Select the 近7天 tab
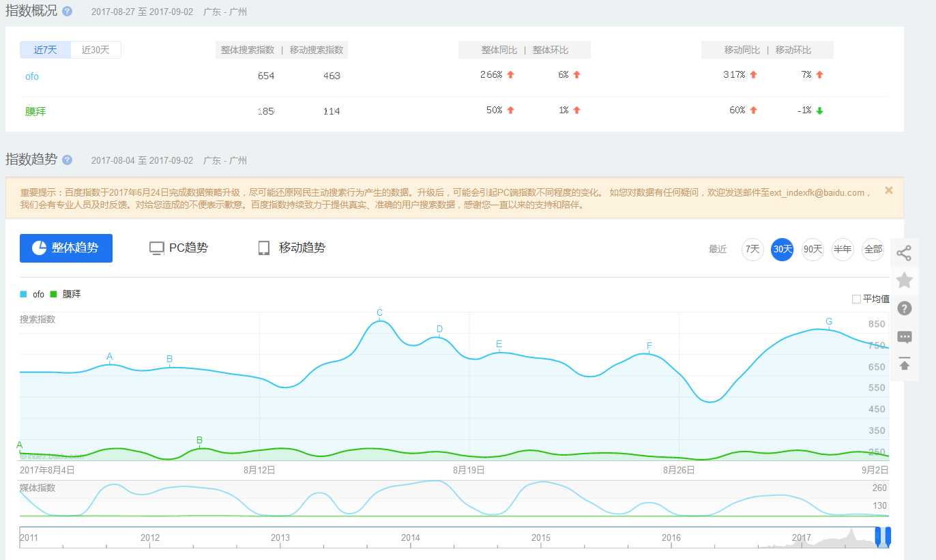This screenshot has height=560, width=936. coord(45,50)
